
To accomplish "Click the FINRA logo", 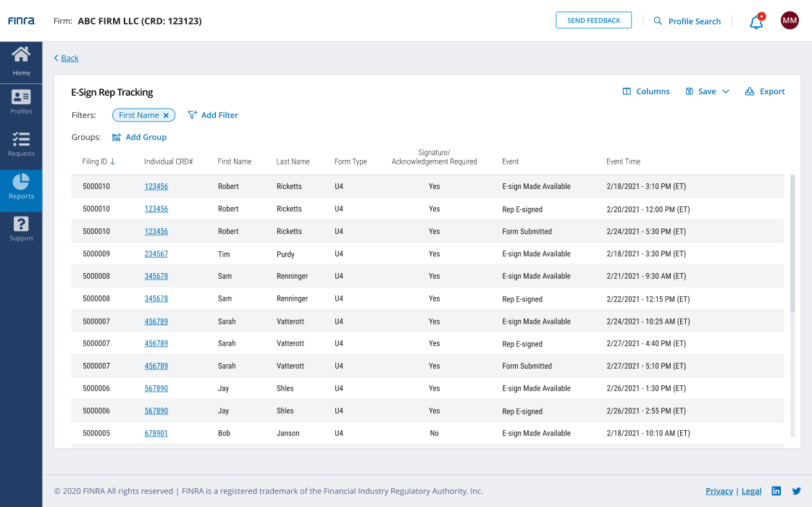I will coord(22,21).
